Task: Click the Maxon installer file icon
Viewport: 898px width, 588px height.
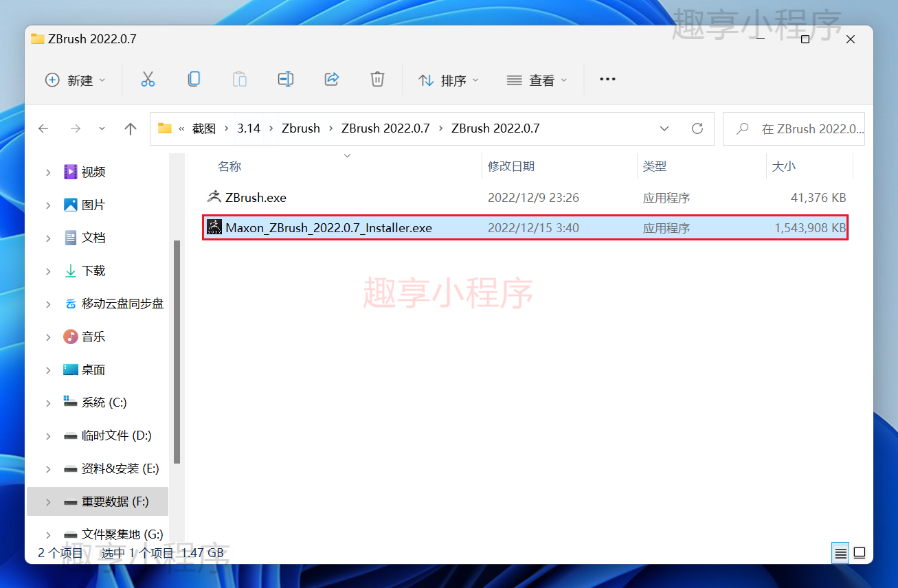Action: click(214, 227)
